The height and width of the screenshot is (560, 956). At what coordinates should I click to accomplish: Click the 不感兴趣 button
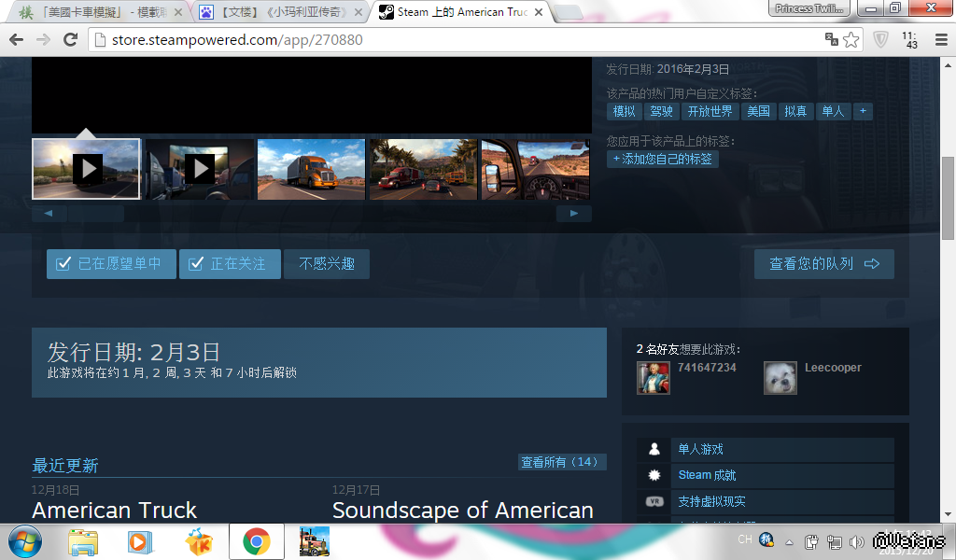pos(327,264)
